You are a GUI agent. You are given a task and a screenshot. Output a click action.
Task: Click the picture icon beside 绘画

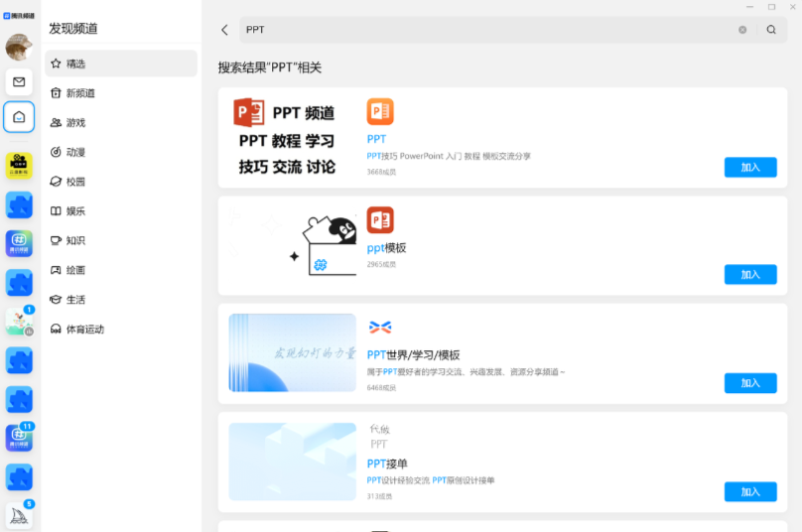56,270
